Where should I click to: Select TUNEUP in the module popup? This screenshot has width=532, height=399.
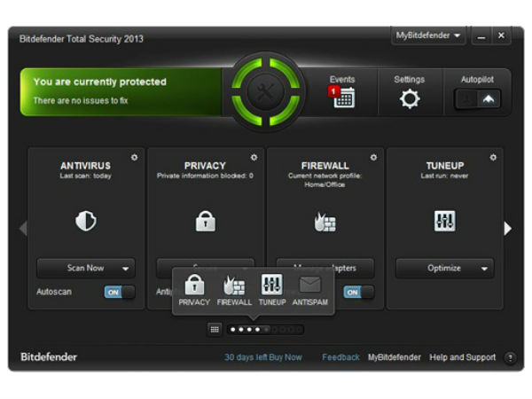(x=272, y=290)
